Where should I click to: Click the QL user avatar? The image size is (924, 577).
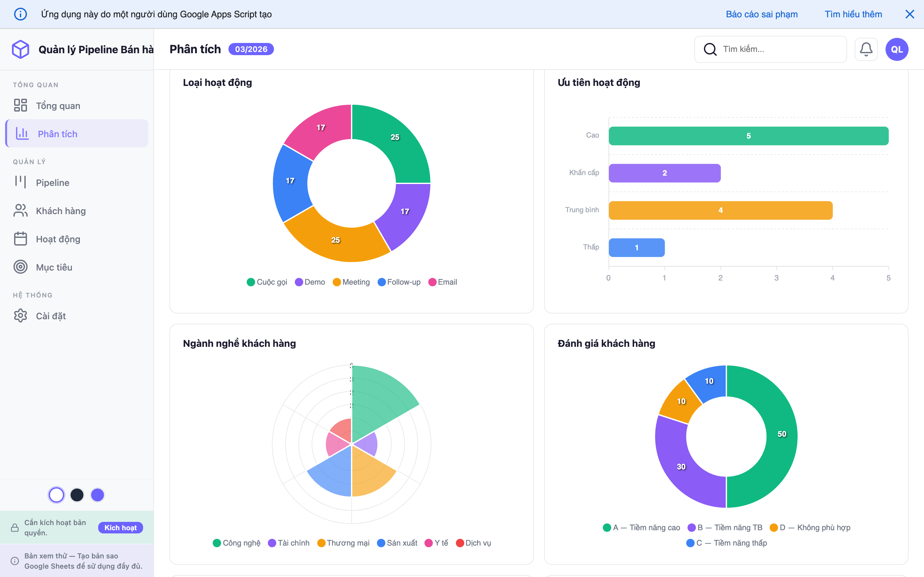[896, 49]
